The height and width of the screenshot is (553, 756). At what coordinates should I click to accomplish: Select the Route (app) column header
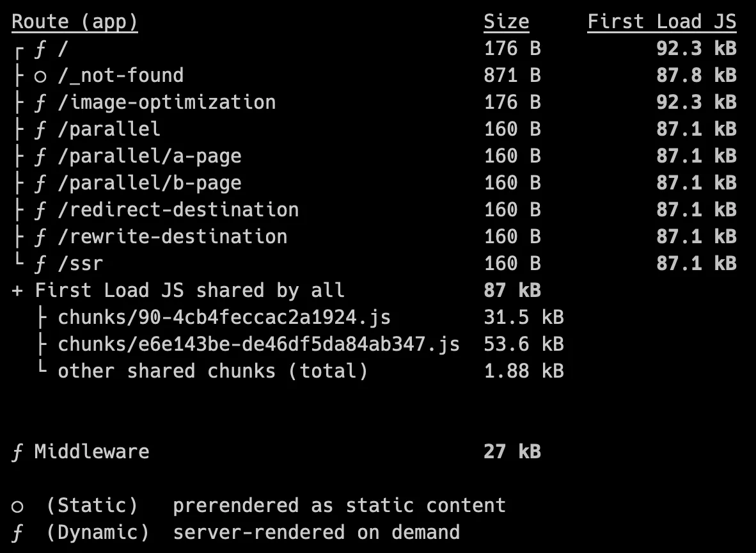[74, 22]
